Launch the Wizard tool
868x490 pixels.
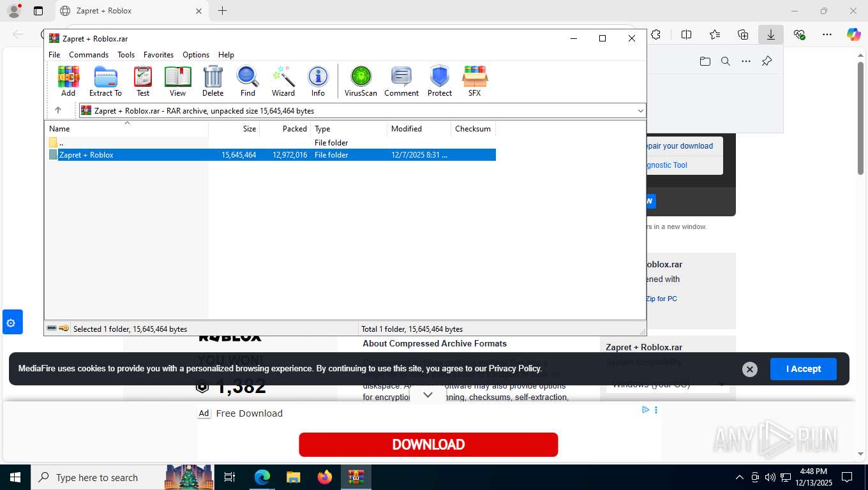[283, 81]
